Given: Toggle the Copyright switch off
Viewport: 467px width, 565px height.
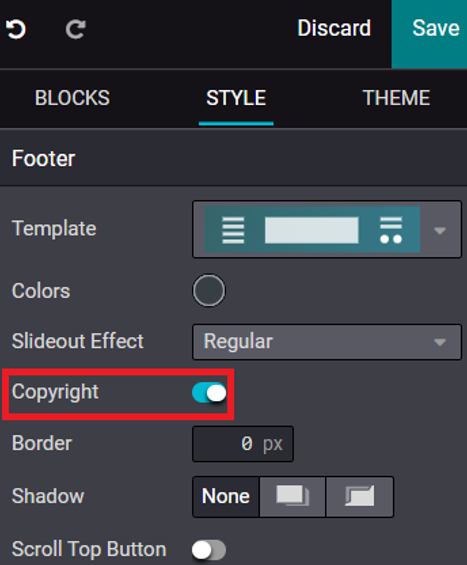Looking at the screenshot, I should coord(209,392).
